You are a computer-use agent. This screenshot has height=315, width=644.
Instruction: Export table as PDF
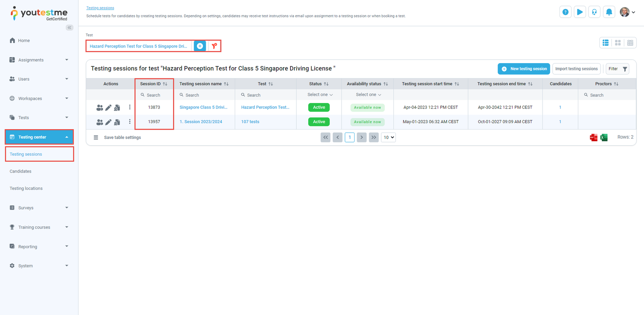pos(593,138)
